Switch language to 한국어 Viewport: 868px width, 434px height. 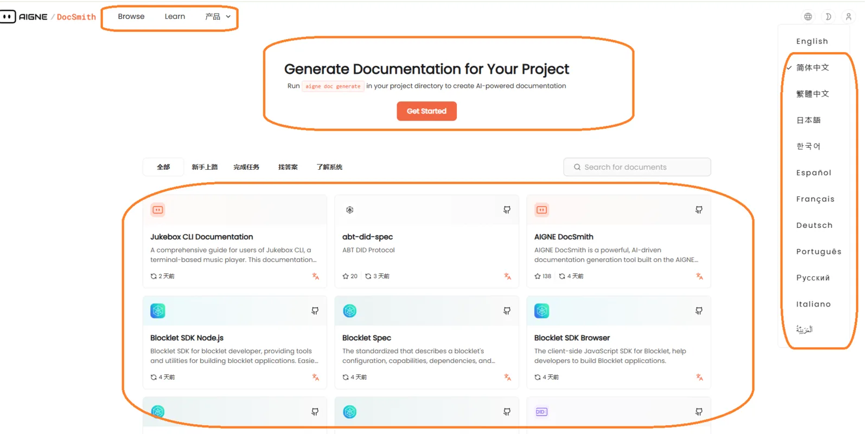click(808, 146)
